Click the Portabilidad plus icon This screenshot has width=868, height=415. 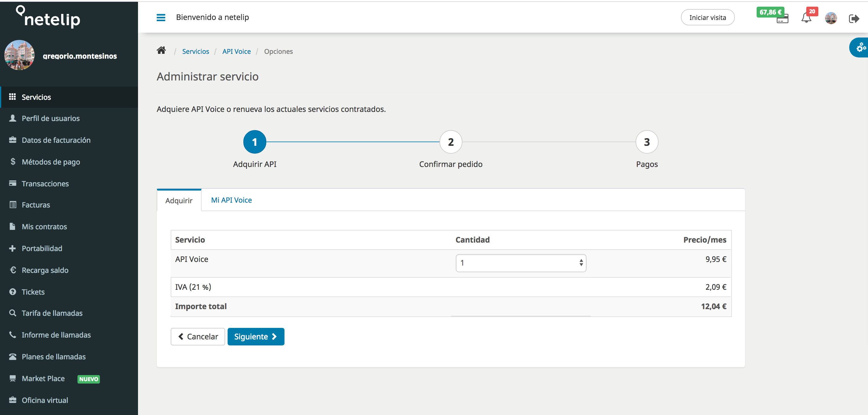click(12, 248)
